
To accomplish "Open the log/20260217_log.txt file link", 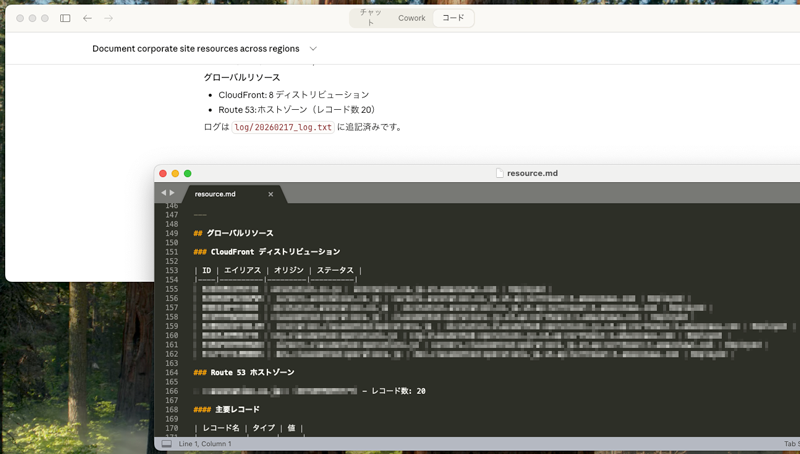I will click(x=283, y=127).
